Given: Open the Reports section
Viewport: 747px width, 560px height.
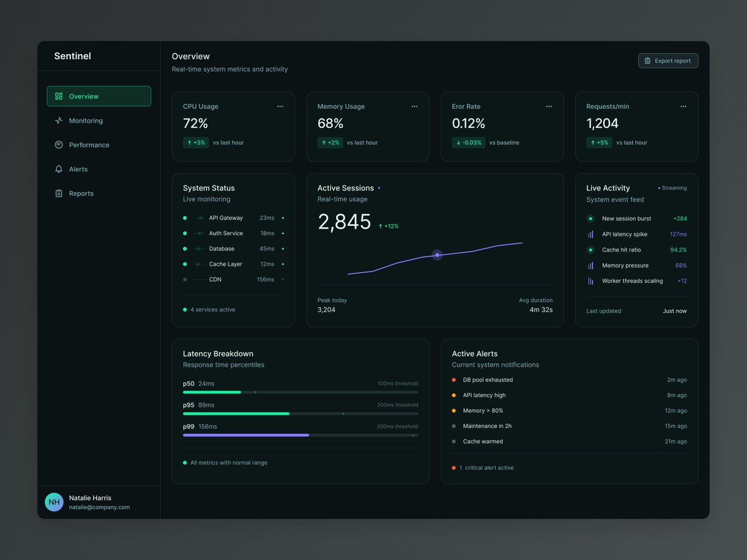Looking at the screenshot, I should [99, 194].
